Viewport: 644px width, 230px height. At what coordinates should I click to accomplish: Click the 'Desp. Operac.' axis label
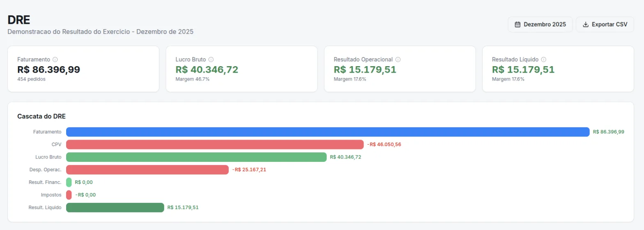(46, 170)
